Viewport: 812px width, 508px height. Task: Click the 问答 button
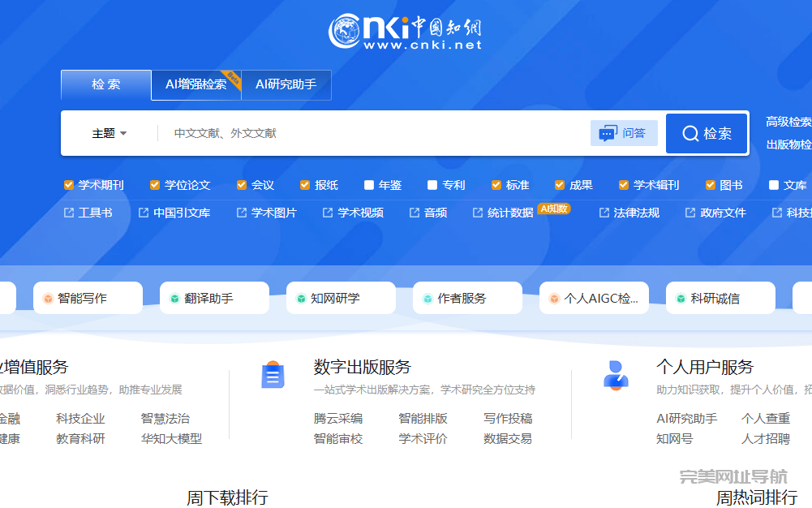[x=624, y=133]
